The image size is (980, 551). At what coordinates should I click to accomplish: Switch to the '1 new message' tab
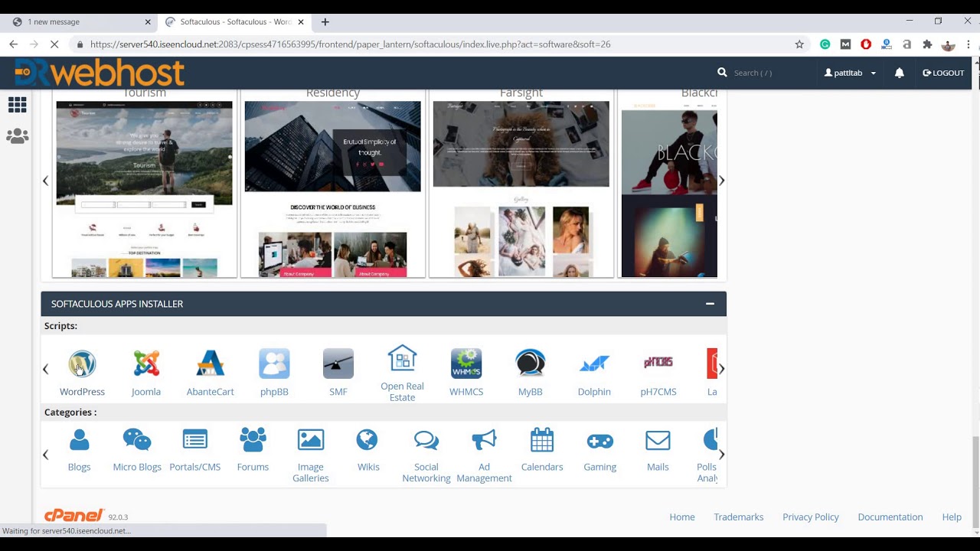[80, 22]
